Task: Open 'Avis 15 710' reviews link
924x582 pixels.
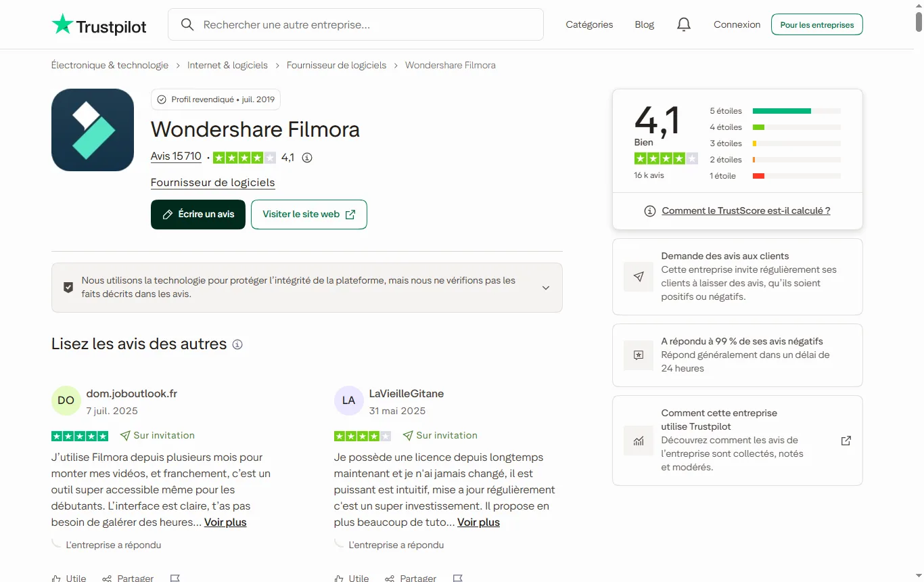Action: coord(176,157)
